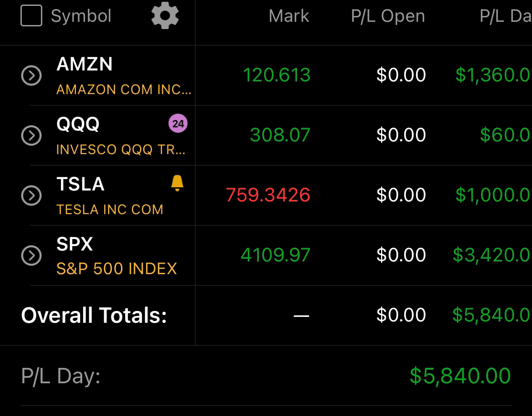
Task: Select the TESLA INC COM description text
Action: (110, 210)
